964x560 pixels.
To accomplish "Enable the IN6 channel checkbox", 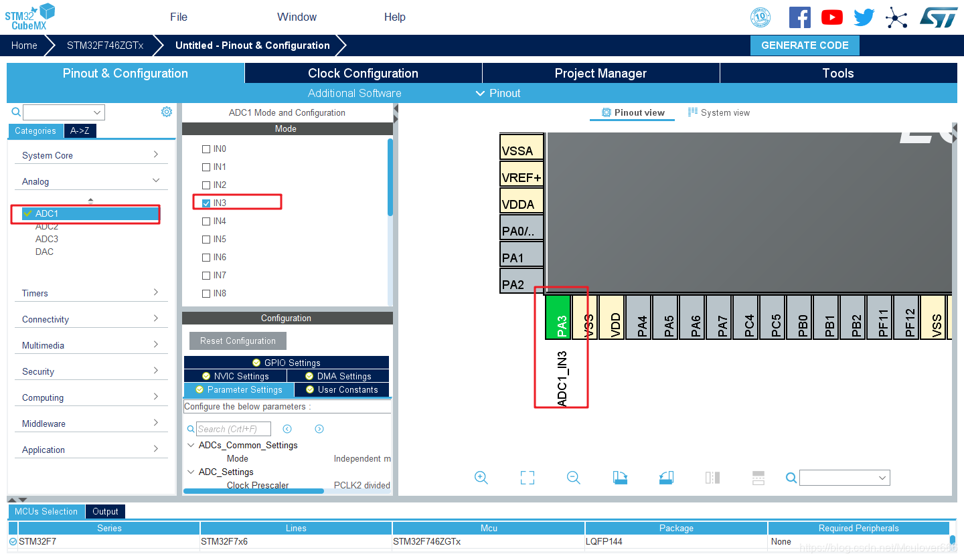I will pyautogui.click(x=206, y=257).
